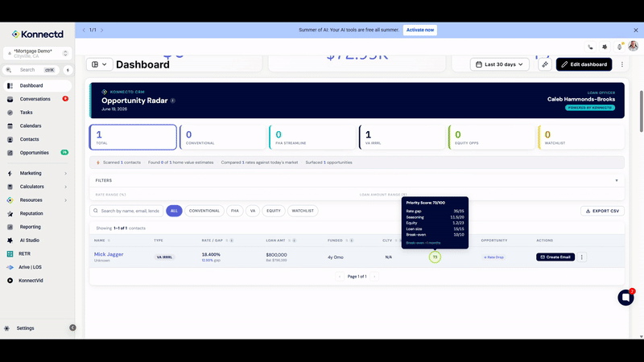Click the KonnectVid icon
644x362 pixels.
pos(10,281)
